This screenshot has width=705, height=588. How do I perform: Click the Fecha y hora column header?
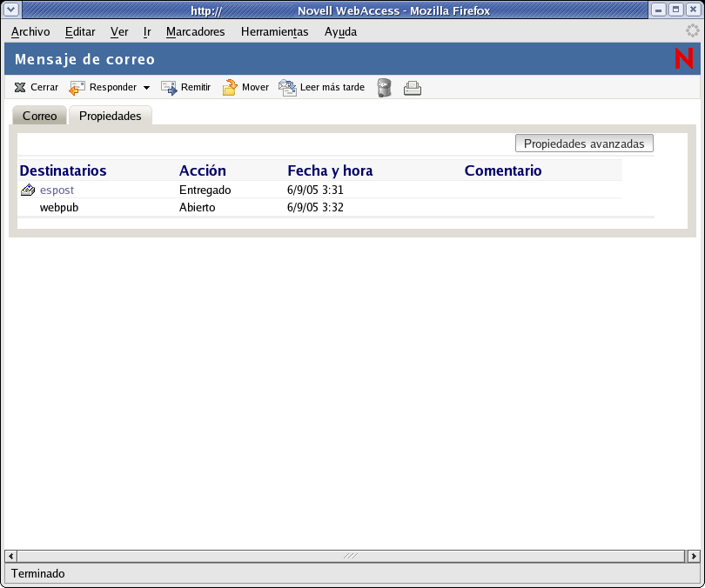pos(330,170)
